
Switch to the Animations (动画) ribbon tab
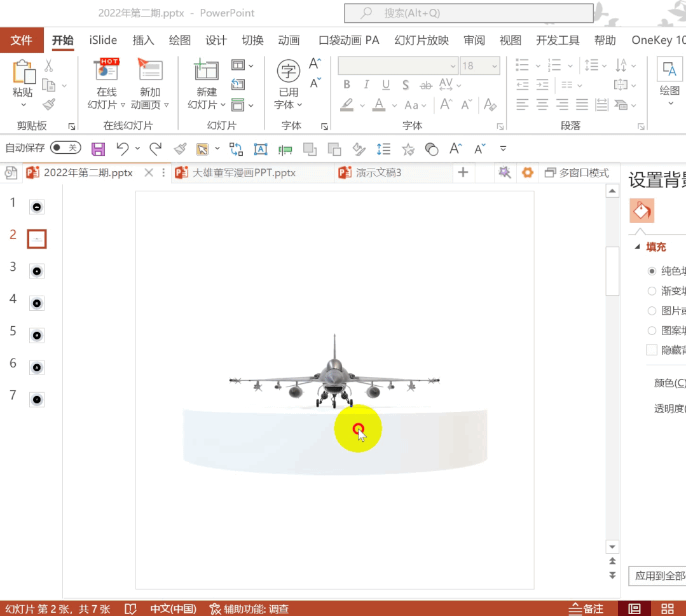coord(289,40)
